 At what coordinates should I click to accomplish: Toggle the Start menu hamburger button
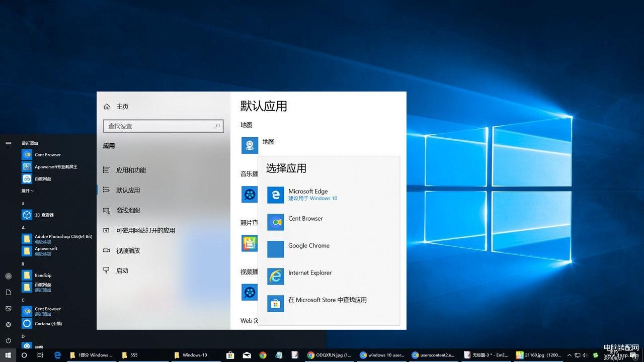(8, 143)
